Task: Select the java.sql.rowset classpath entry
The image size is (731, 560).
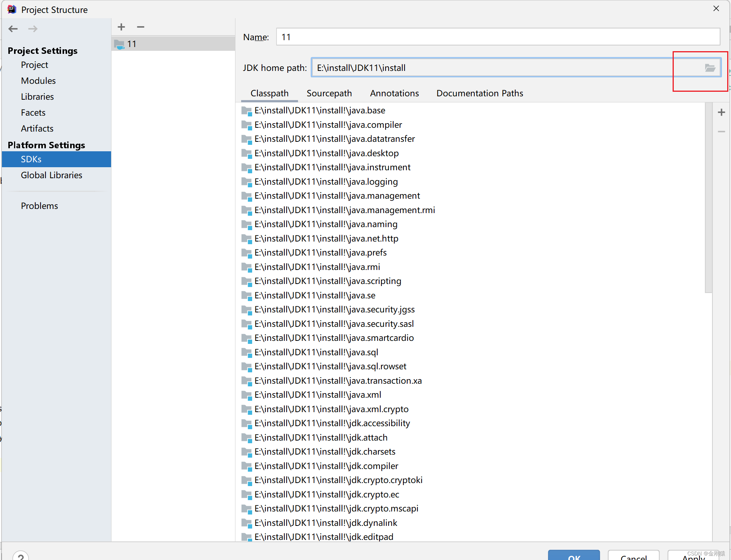Action: 472,366
